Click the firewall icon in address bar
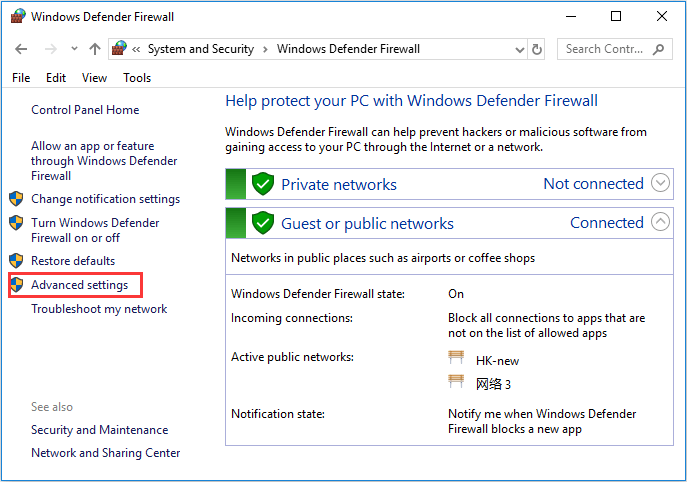The height and width of the screenshot is (482, 687). pyautogui.click(x=119, y=48)
